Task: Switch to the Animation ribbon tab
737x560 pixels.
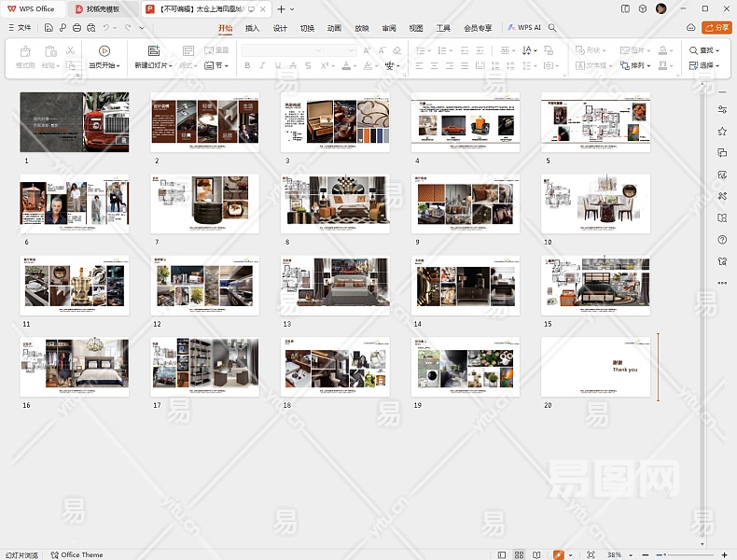Action: tap(334, 28)
